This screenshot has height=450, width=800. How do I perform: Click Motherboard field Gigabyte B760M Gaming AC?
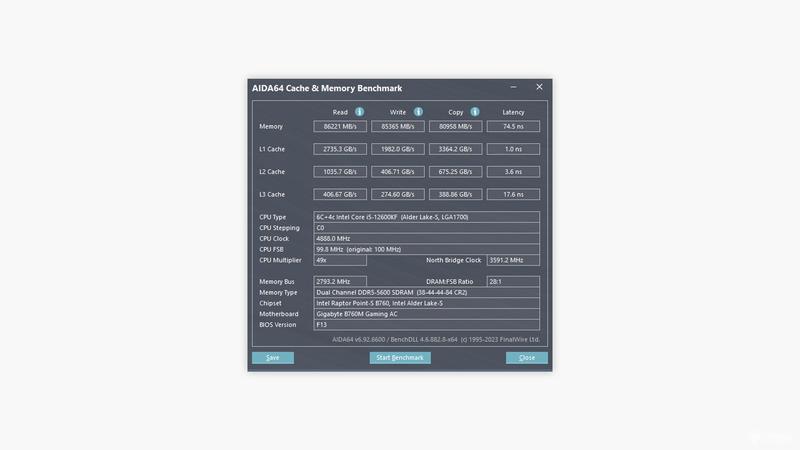(427, 314)
